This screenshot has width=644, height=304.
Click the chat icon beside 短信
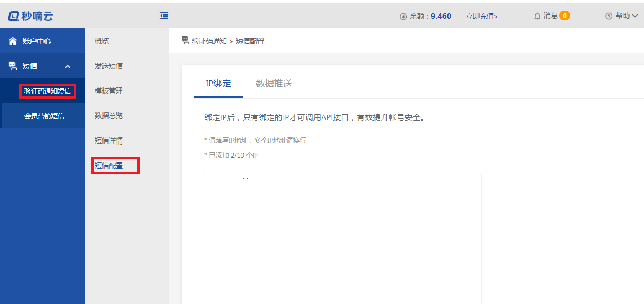pos(13,66)
